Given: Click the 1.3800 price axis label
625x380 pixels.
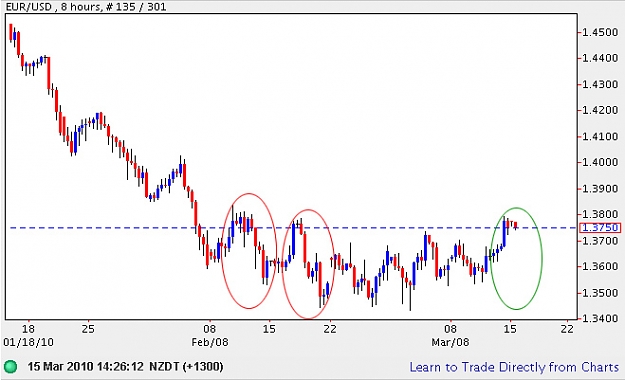Looking at the screenshot, I should point(600,215).
